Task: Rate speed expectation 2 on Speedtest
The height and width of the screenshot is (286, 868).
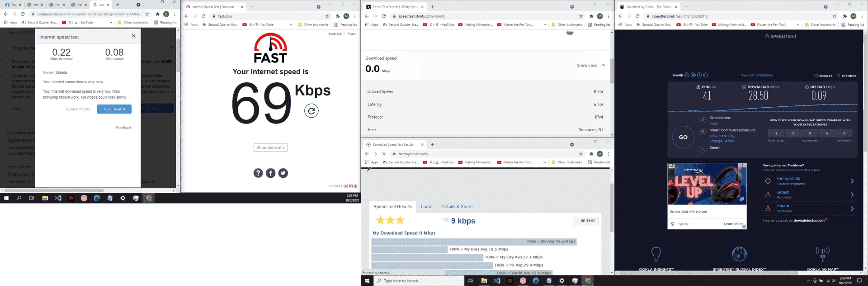Action: (793, 133)
